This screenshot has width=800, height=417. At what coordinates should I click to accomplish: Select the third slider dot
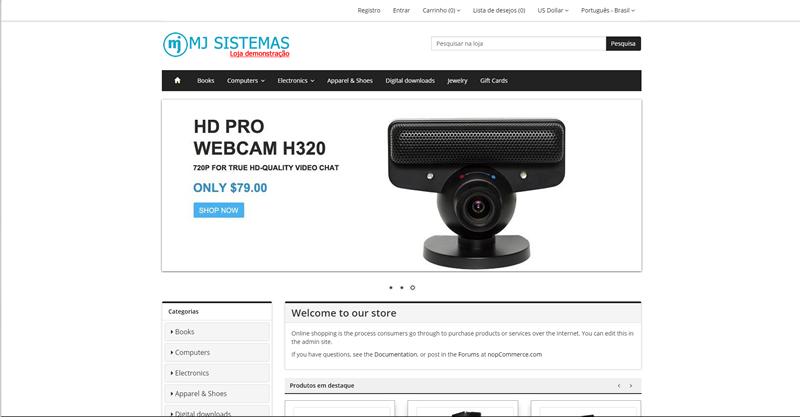(x=412, y=287)
